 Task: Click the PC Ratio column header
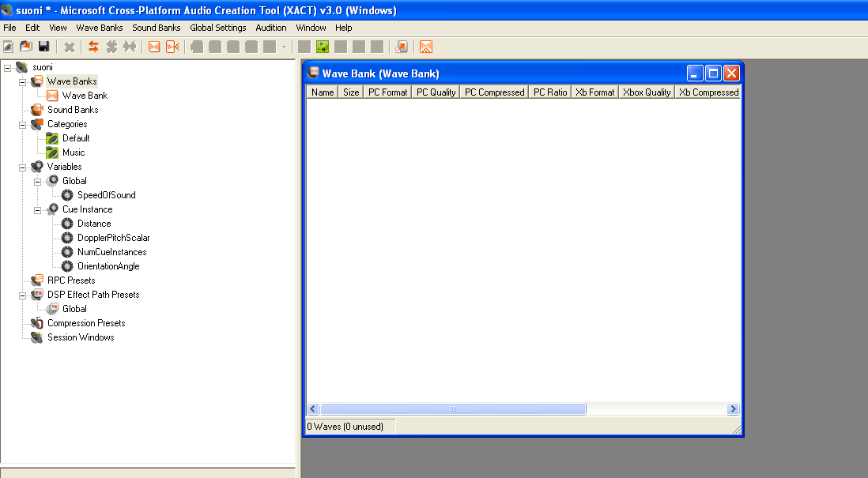(x=550, y=92)
